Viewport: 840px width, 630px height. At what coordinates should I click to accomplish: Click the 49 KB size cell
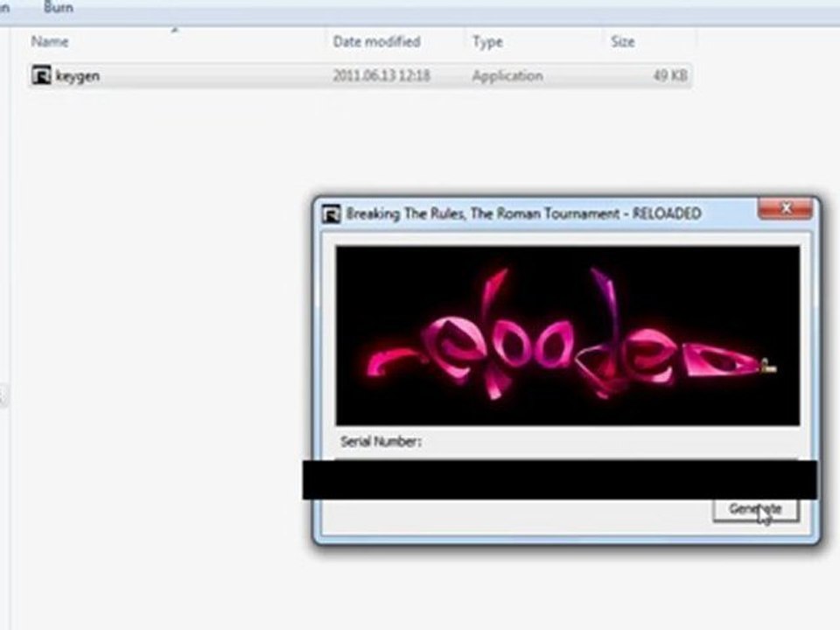(669, 75)
